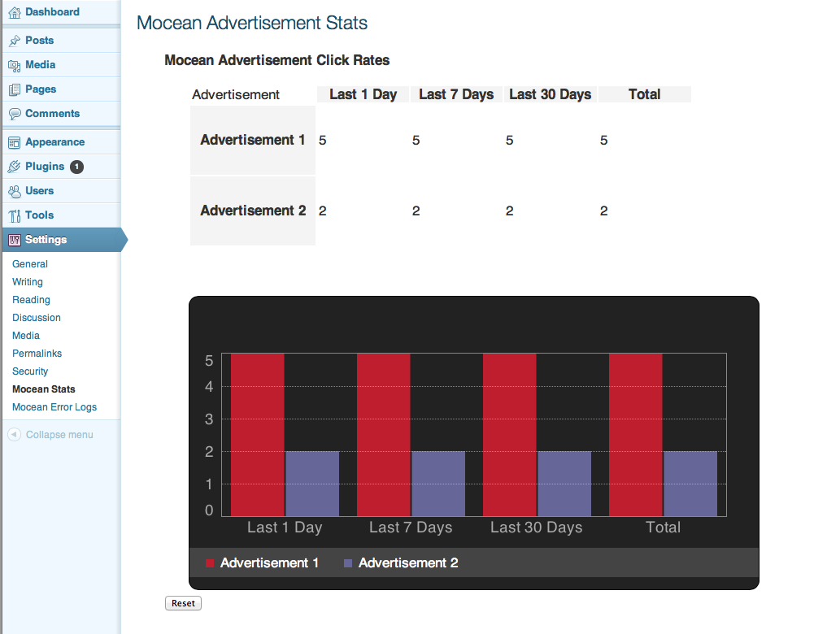Click Advertisement 2 Last 7 Days value
Screen dimensions: 840x634
(x=416, y=211)
